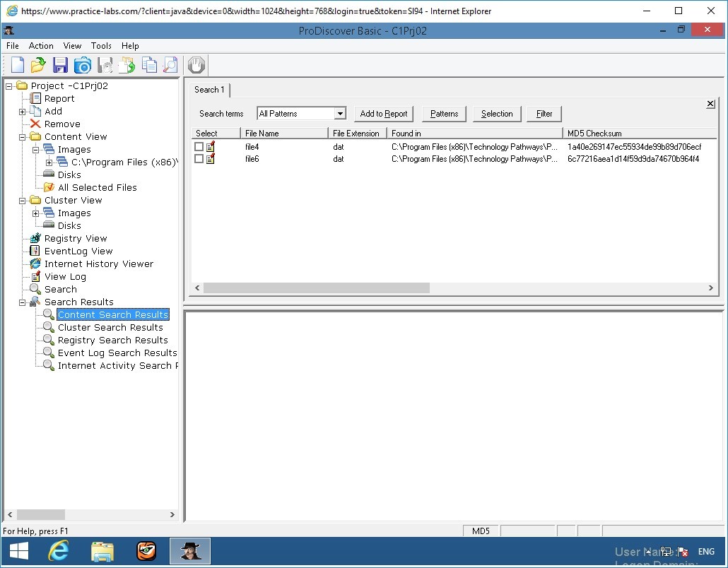Click the All Selected Files icon
728x568 pixels.
(49, 187)
